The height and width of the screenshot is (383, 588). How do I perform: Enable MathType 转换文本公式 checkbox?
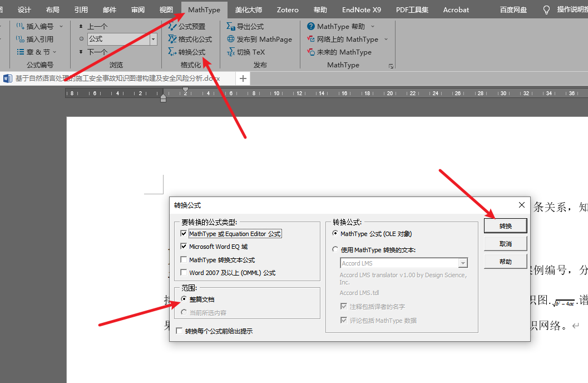click(184, 259)
